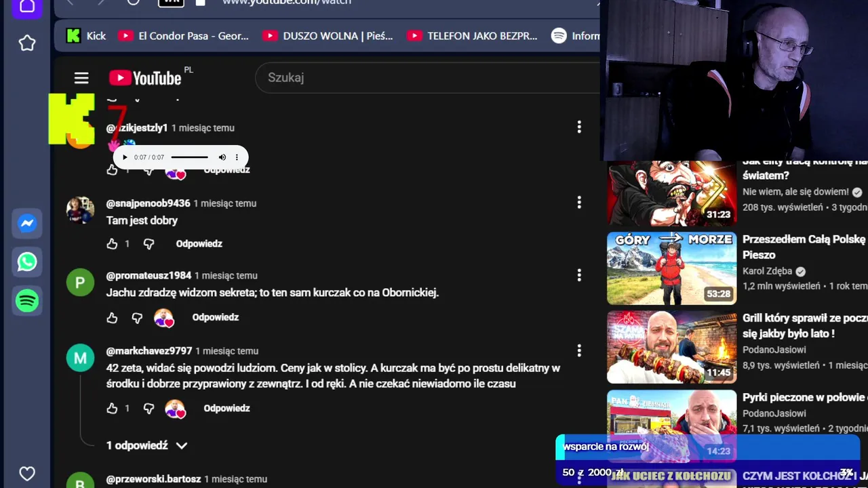The height and width of the screenshot is (488, 868).
Task: Open the green P avatar of promateusz1984
Action: point(80,283)
